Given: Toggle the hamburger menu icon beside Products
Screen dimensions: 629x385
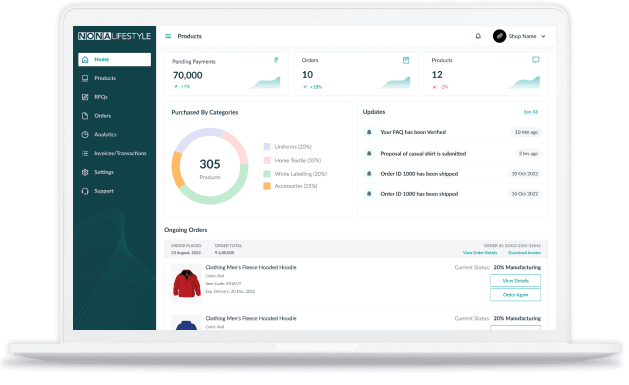Looking at the screenshot, I should point(168,36).
